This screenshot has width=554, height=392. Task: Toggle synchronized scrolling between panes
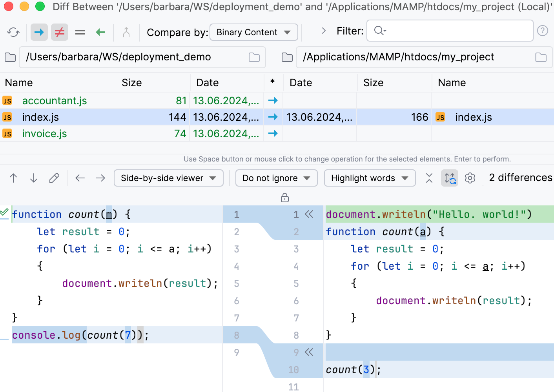pos(450,178)
